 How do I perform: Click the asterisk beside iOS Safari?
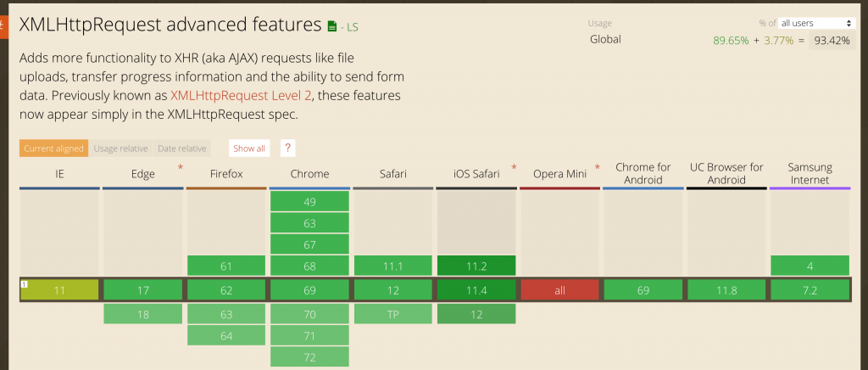(x=514, y=168)
